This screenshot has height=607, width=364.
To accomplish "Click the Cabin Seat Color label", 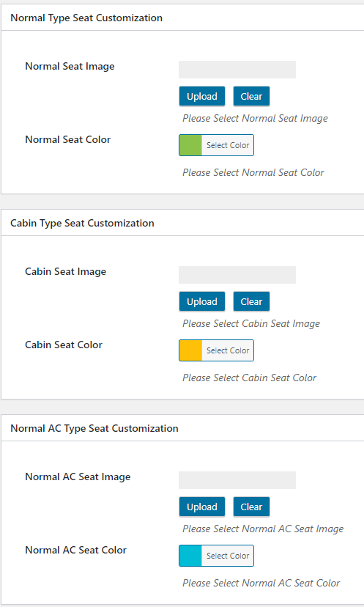I will [x=64, y=345].
